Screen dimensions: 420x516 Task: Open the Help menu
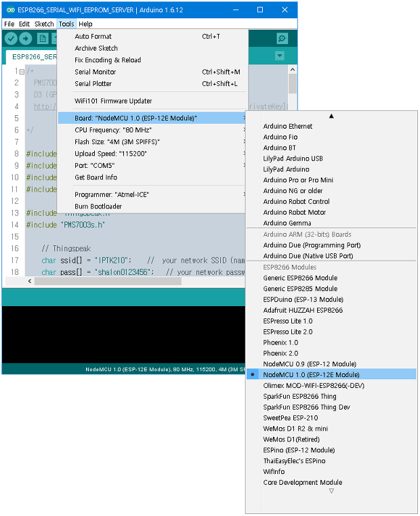[x=85, y=24]
